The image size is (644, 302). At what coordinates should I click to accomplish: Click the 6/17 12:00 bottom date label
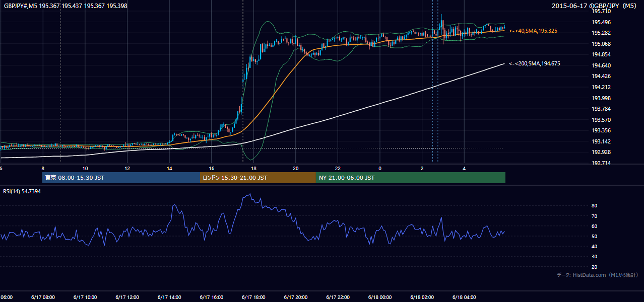coord(127,297)
